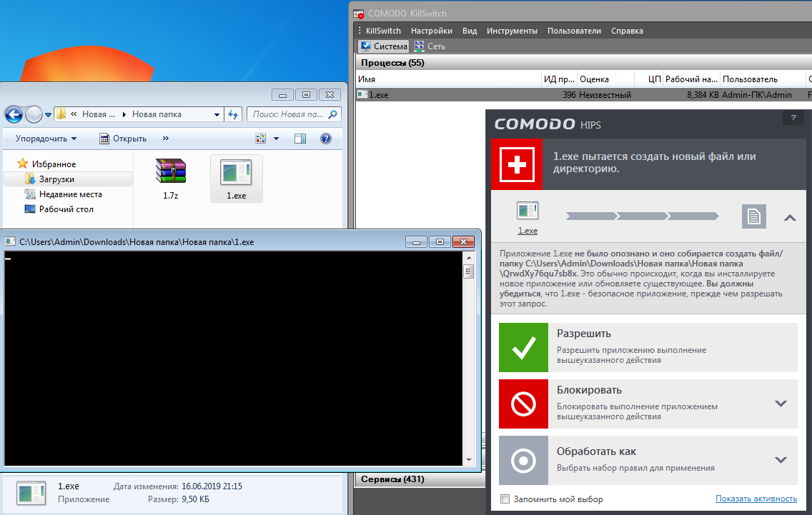Sort by Рабочий на... column header
Image resolution: width=812 pixels, height=515 pixels.
pyautogui.click(x=691, y=79)
